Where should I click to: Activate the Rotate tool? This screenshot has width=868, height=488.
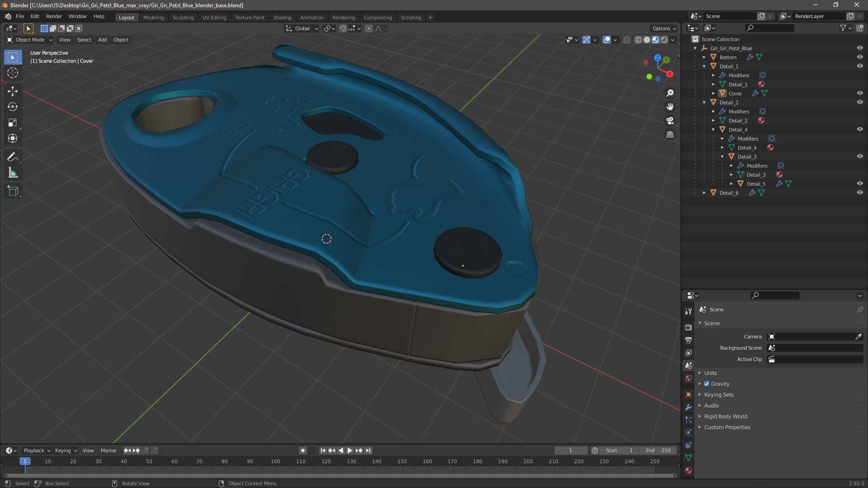(13, 107)
